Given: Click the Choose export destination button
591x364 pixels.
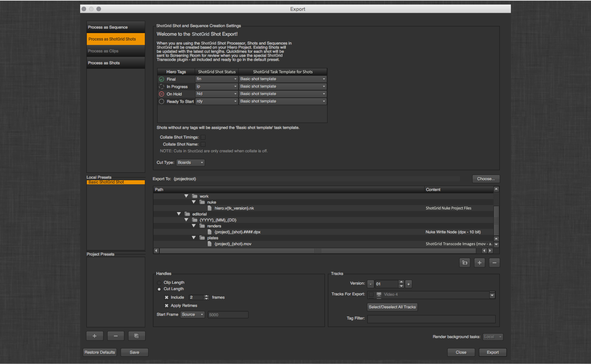Looking at the screenshot, I should coord(485,179).
